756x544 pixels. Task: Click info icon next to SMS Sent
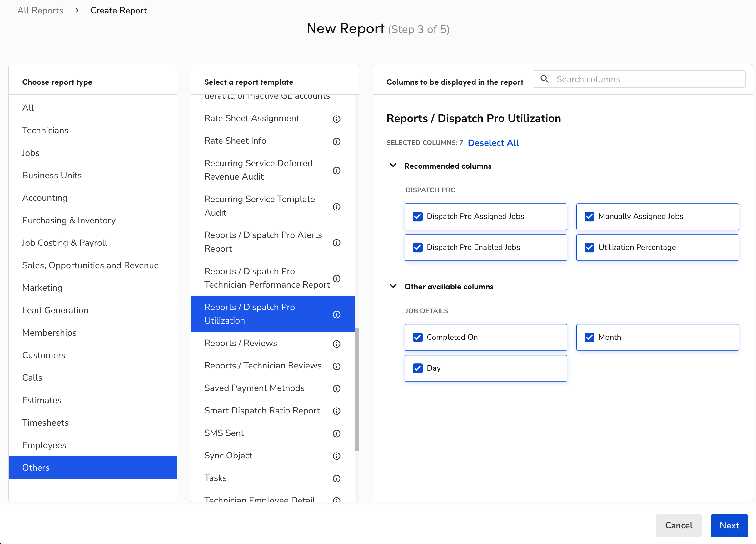click(336, 433)
